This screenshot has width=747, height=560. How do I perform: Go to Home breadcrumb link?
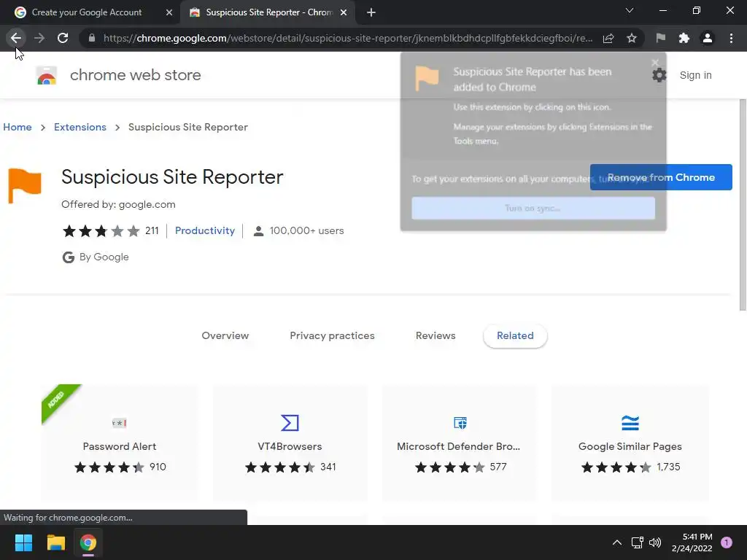pyautogui.click(x=18, y=127)
